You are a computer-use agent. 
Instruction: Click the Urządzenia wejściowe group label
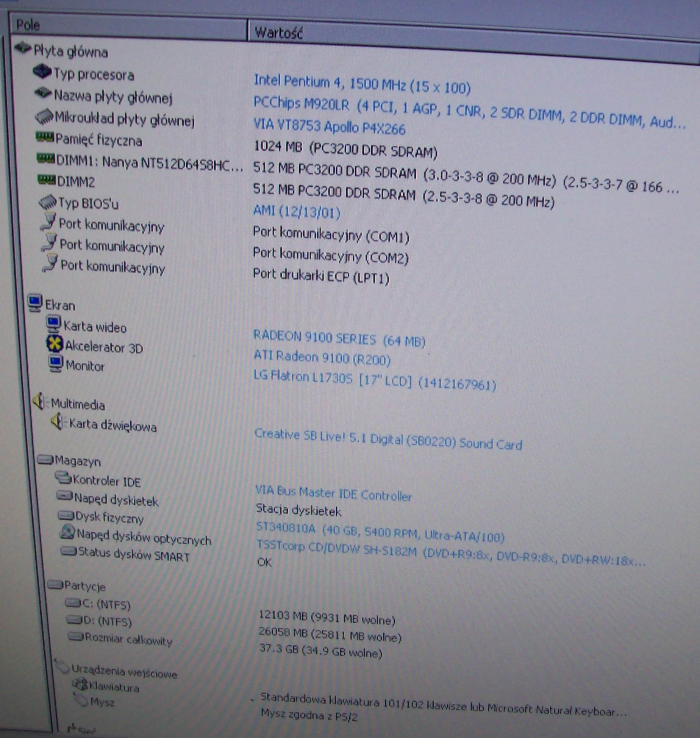tap(124, 671)
